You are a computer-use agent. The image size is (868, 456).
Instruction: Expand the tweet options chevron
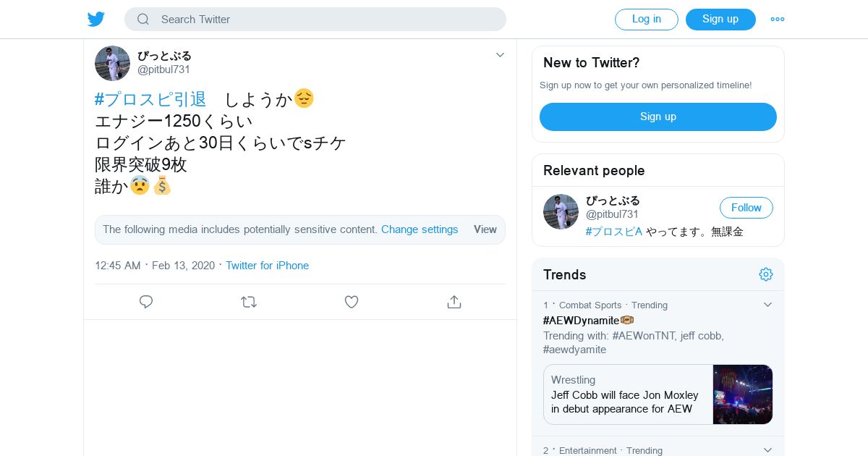500,55
